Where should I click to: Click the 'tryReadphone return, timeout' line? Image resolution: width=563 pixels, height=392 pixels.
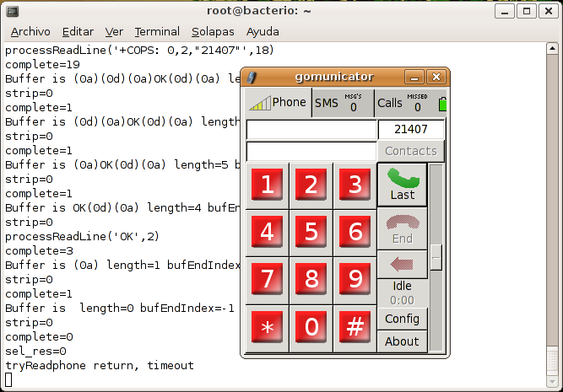click(x=100, y=366)
